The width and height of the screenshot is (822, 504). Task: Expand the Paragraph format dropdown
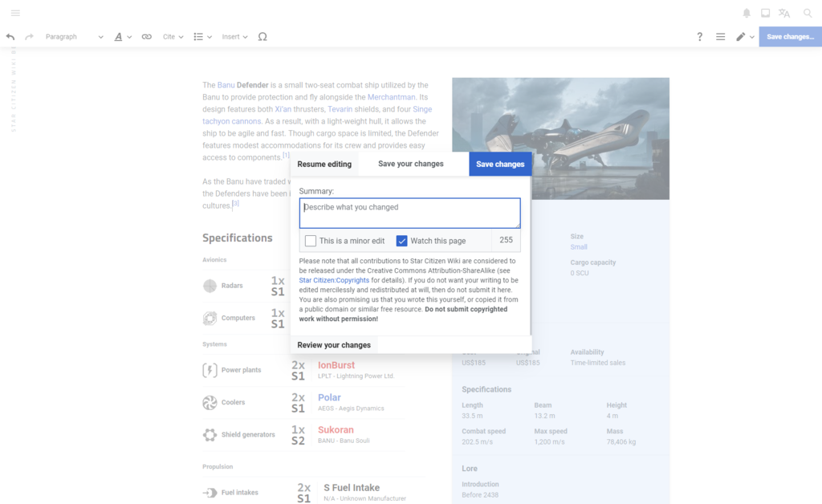coord(74,37)
